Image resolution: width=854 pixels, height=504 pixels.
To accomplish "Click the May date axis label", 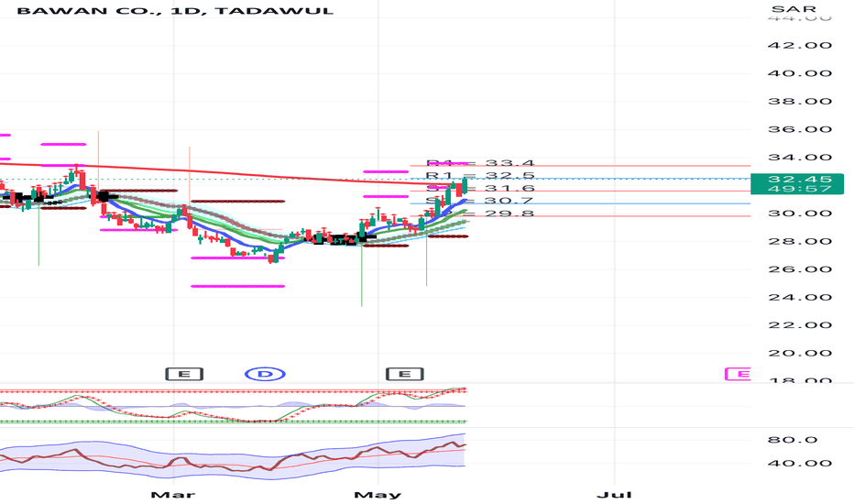I will (378, 495).
